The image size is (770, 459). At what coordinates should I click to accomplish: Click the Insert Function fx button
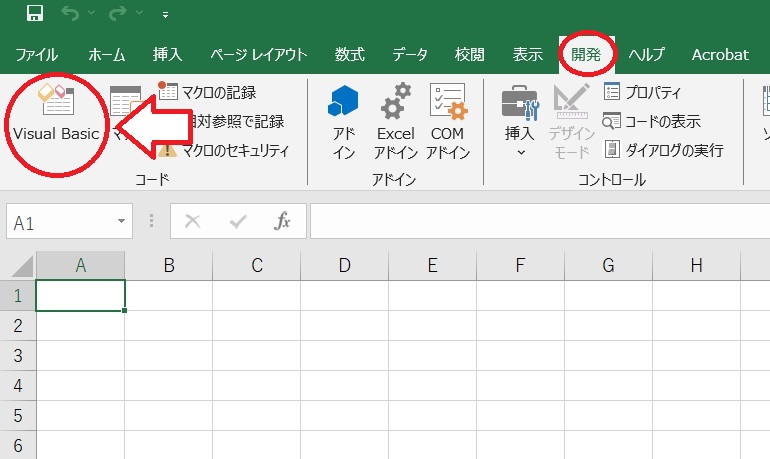pos(282,221)
